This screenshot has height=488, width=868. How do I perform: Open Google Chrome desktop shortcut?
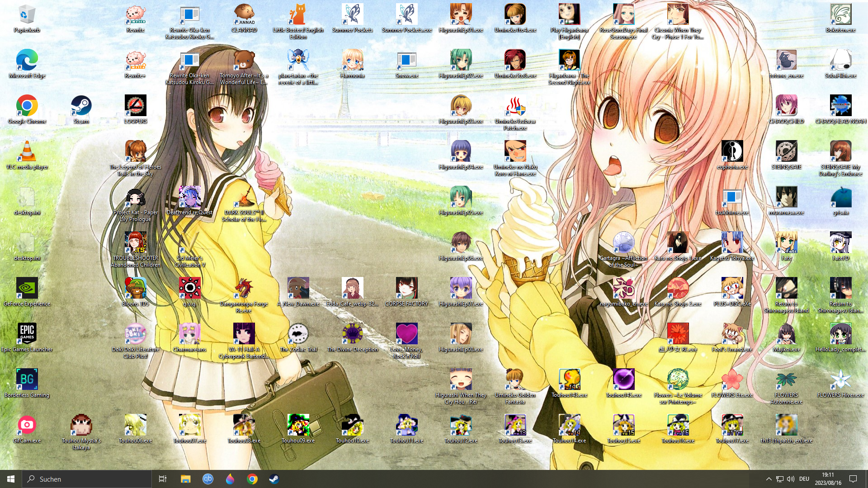[27, 109]
